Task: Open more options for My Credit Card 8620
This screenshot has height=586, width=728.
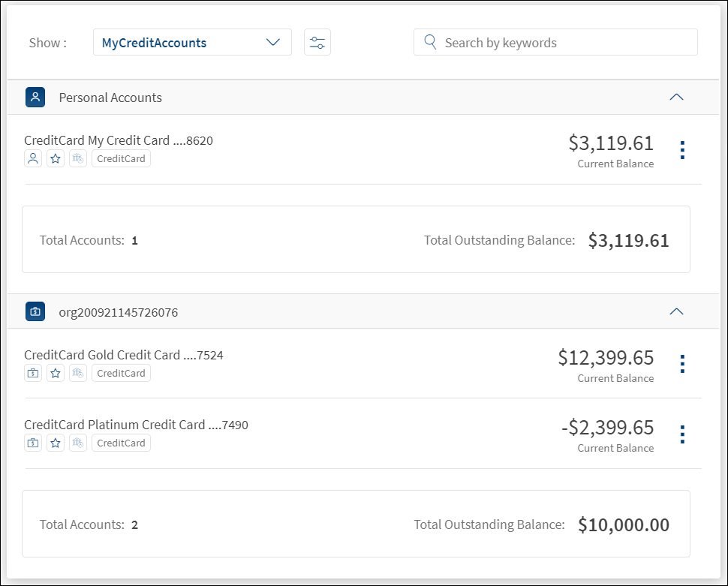Action: pos(681,150)
